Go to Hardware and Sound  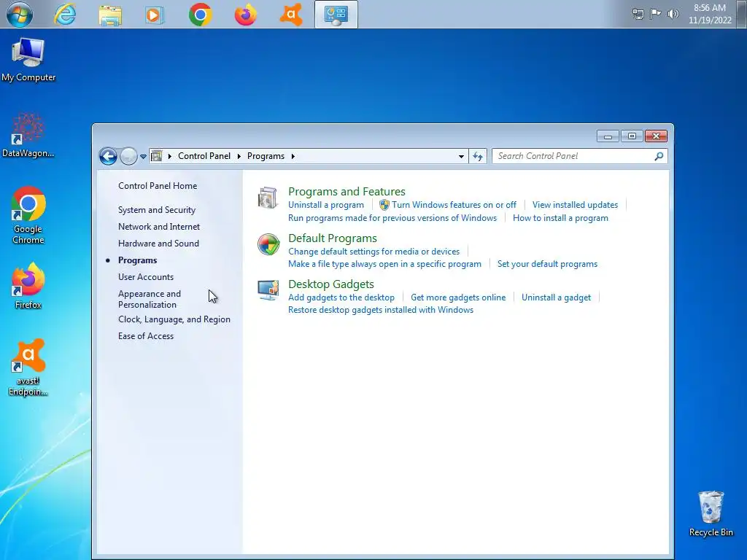coord(158,244)
